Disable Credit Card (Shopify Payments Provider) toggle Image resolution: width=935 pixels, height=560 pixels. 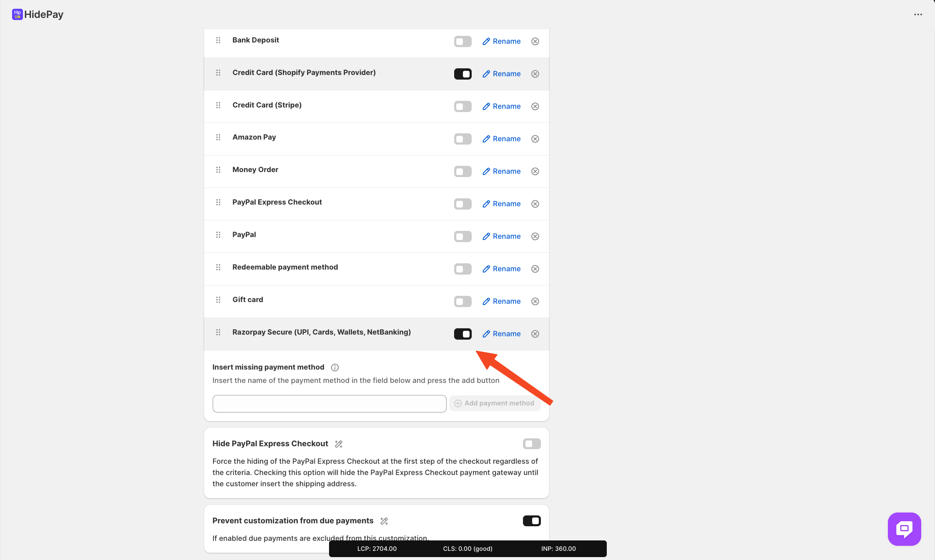coord(462,74)
